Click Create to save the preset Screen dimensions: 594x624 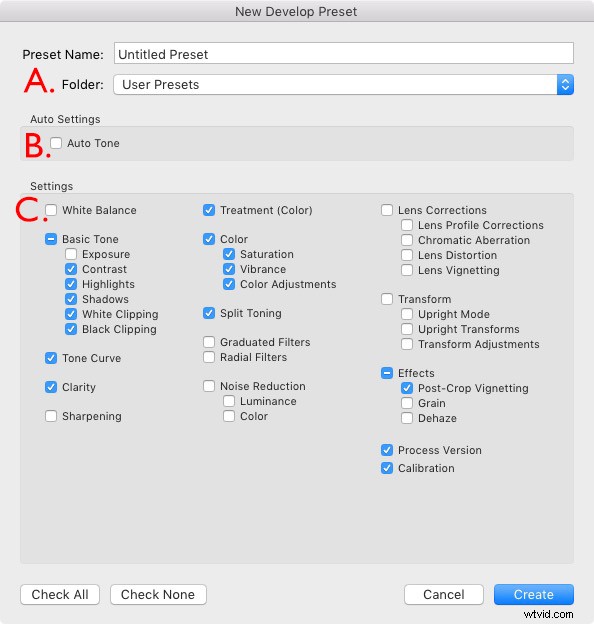click(534, 594)
